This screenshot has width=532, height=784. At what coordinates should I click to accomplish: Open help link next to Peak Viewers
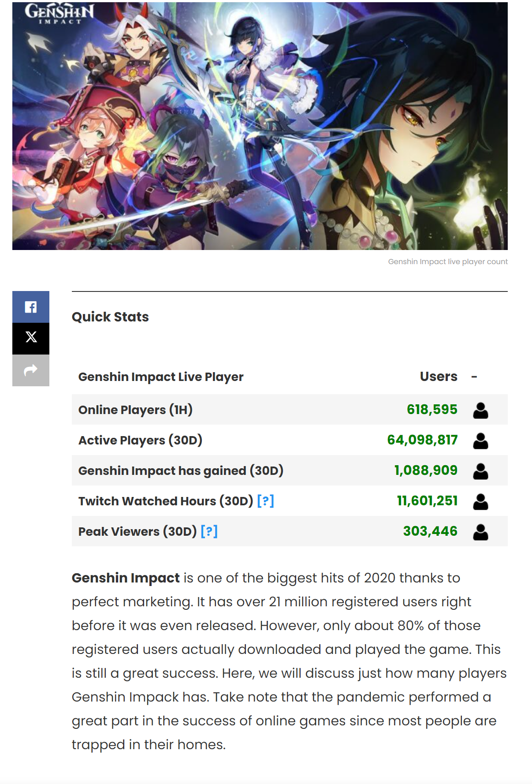[x=209, y=531]
